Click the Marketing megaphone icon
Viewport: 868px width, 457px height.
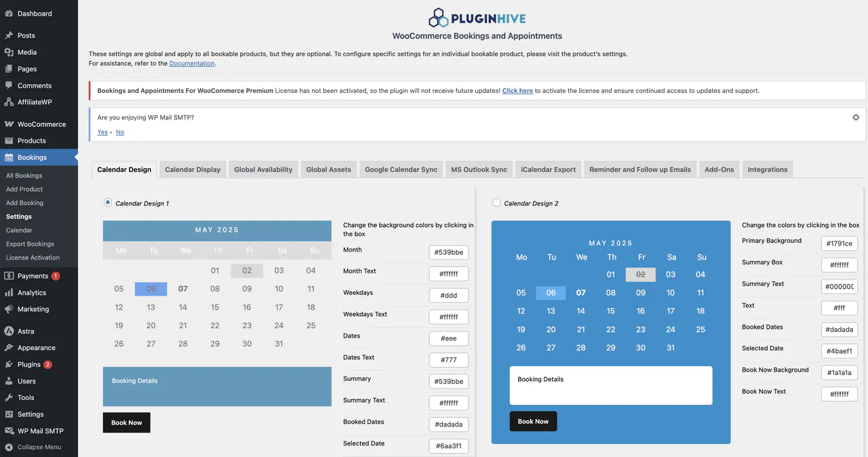point(9,309)
